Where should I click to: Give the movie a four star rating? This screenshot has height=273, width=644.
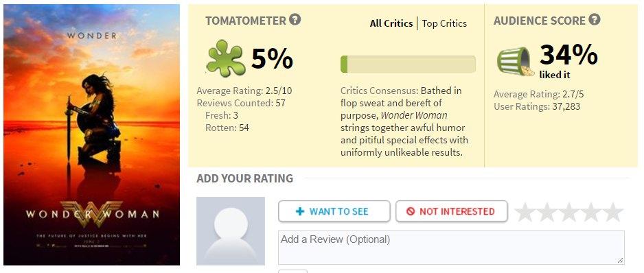point(591,212)
